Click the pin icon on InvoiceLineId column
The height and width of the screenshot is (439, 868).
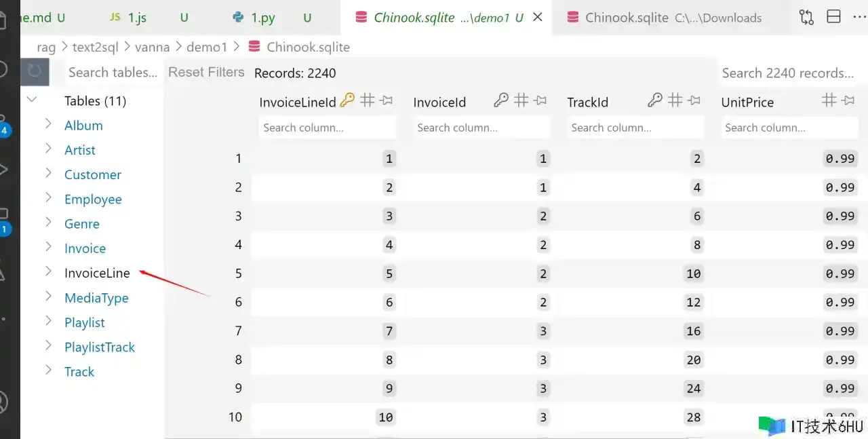387,101
